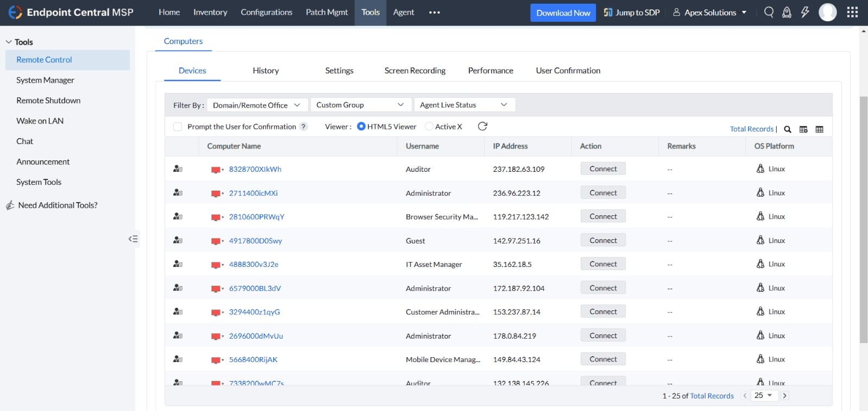
Task: Open the Custom Group filter dropdown
Action: tap(361, 105)
